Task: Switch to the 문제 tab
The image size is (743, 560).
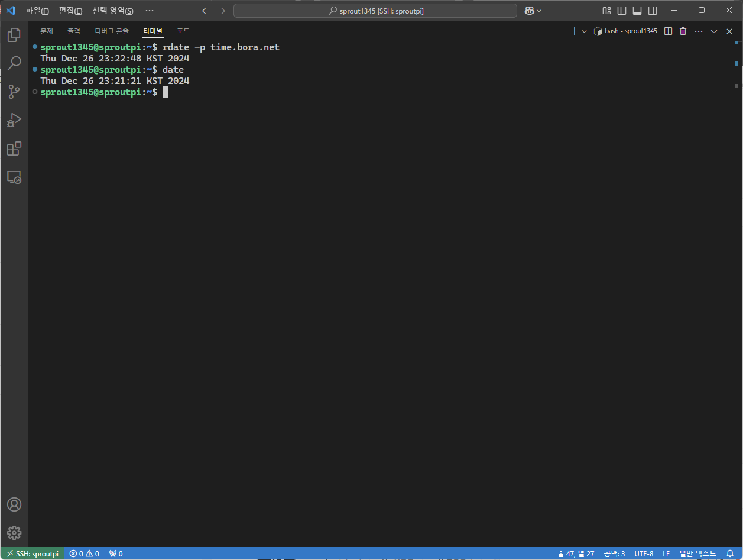Action: click(x=47, y=31)
